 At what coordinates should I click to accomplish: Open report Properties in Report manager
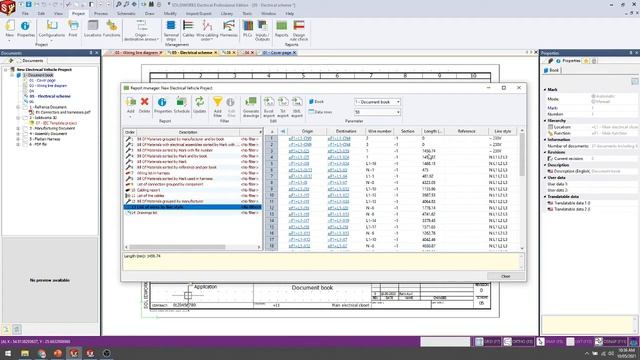[x=162, y=102]
